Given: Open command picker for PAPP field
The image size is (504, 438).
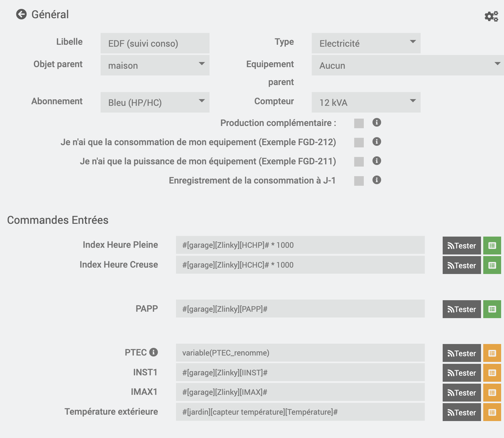Looking at the screenshot, I should click(x=492, y=309).
